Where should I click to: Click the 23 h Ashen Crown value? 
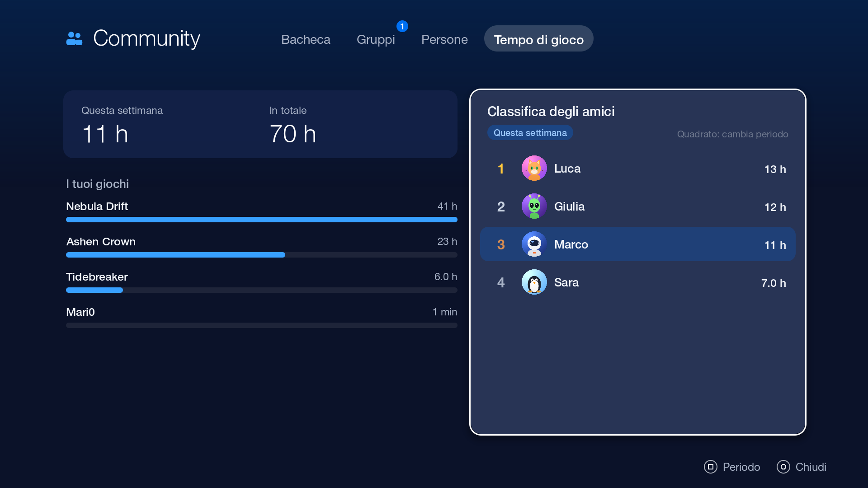pos(447,242)
